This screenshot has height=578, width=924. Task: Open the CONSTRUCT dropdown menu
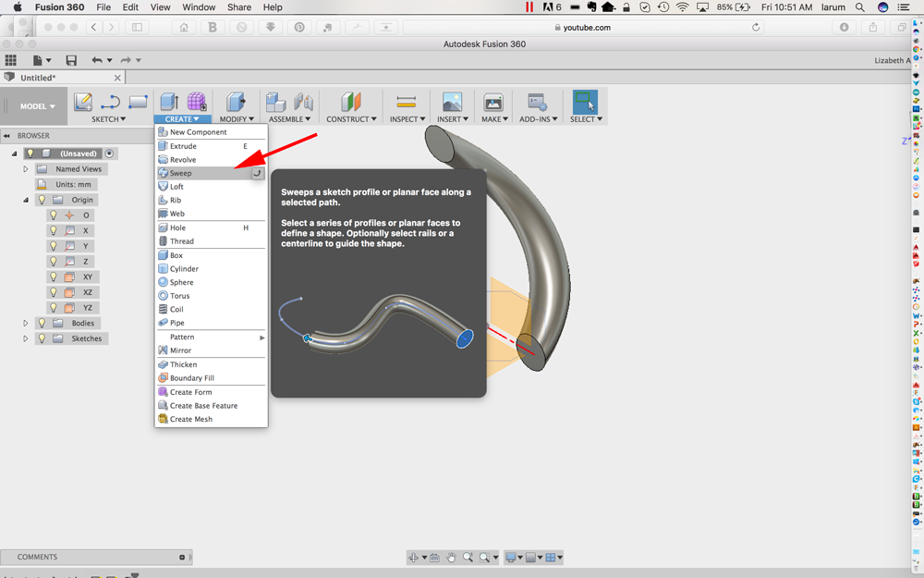(352, 119)
